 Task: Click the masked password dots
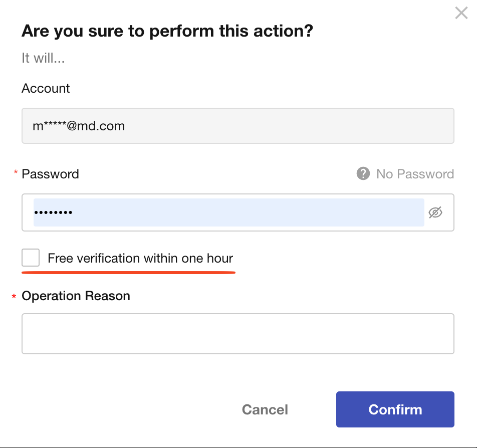coord(53,212)
